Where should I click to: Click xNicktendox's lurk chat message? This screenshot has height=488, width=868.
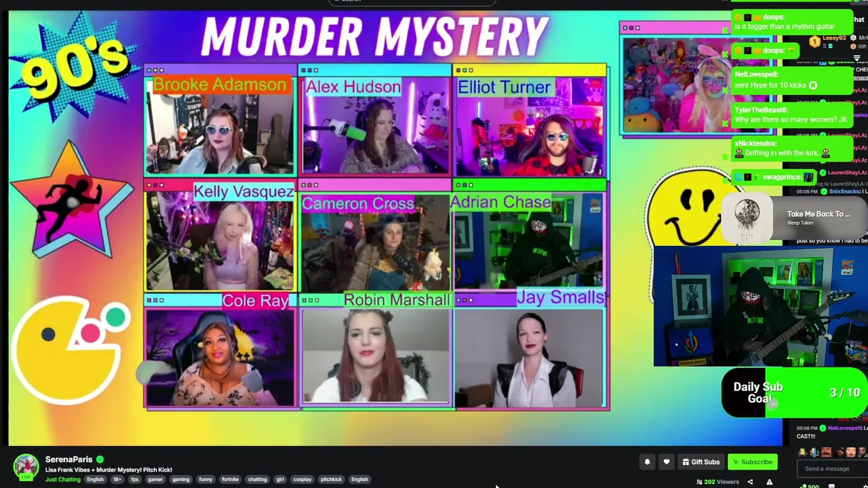pyautogui.click(x=791, y=148)
